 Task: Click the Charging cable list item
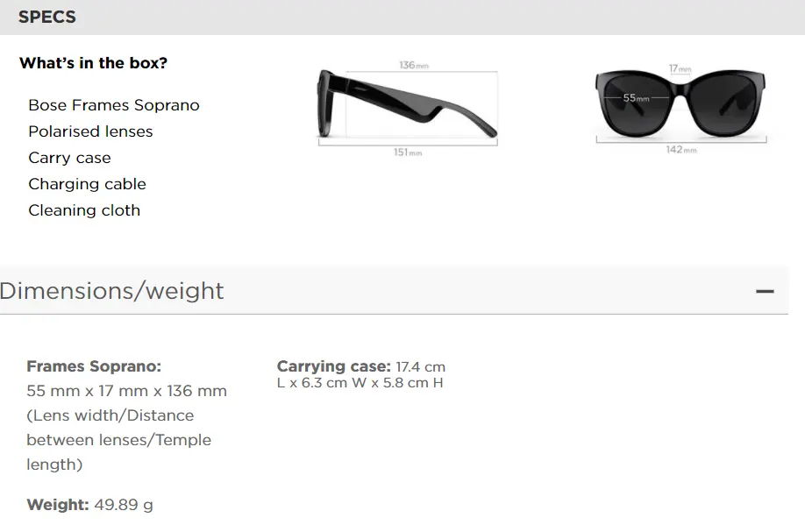87,184
